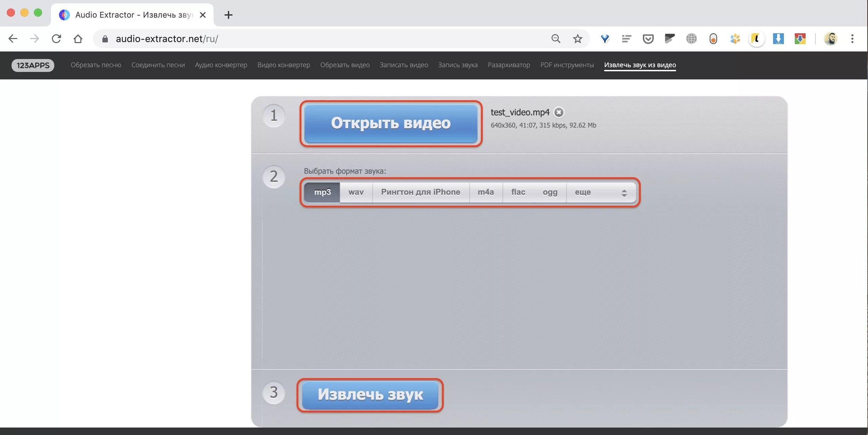Reload the page with the refresh icon

point(57,39)
